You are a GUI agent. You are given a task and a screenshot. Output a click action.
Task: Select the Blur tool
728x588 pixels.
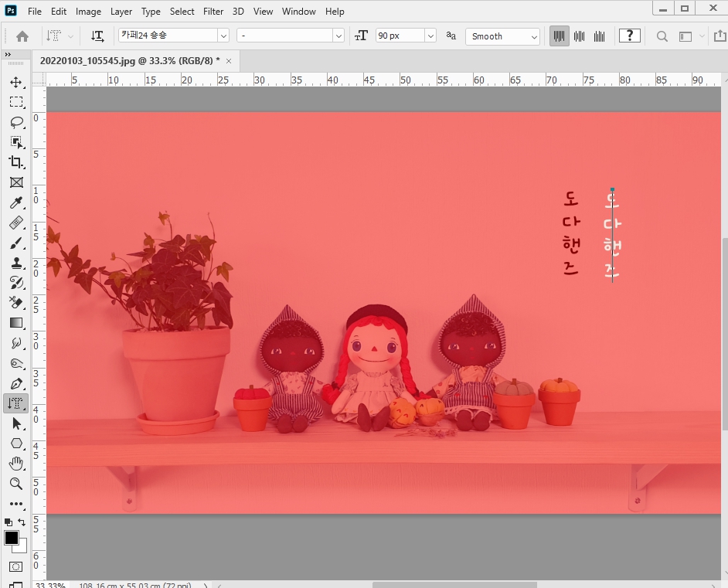pos(16,343)
